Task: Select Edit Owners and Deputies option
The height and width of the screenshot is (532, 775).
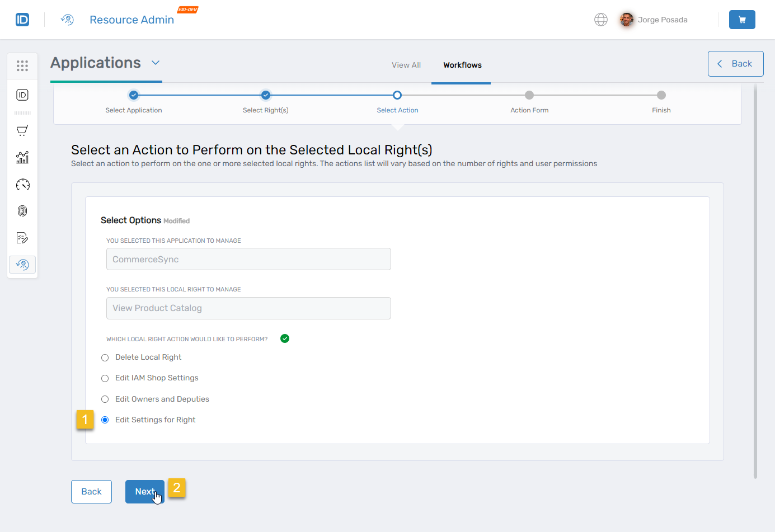Action: [x=105, y=399]
